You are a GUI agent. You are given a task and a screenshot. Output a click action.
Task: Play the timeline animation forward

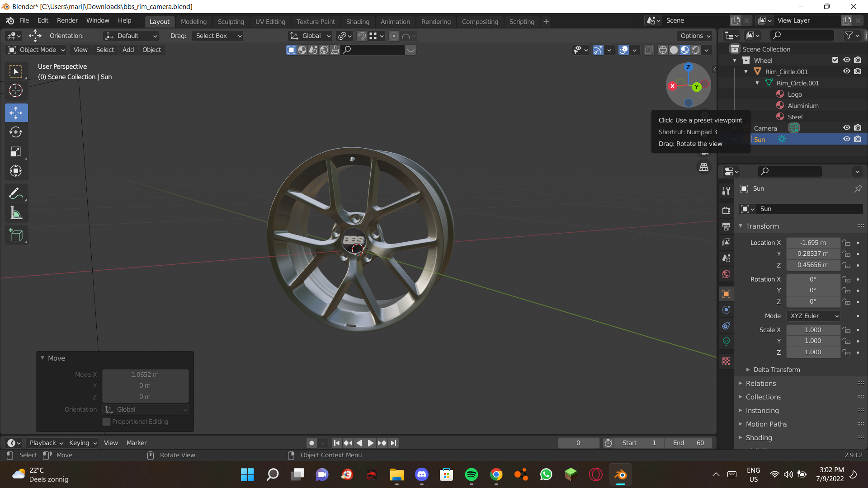[370, 443]
